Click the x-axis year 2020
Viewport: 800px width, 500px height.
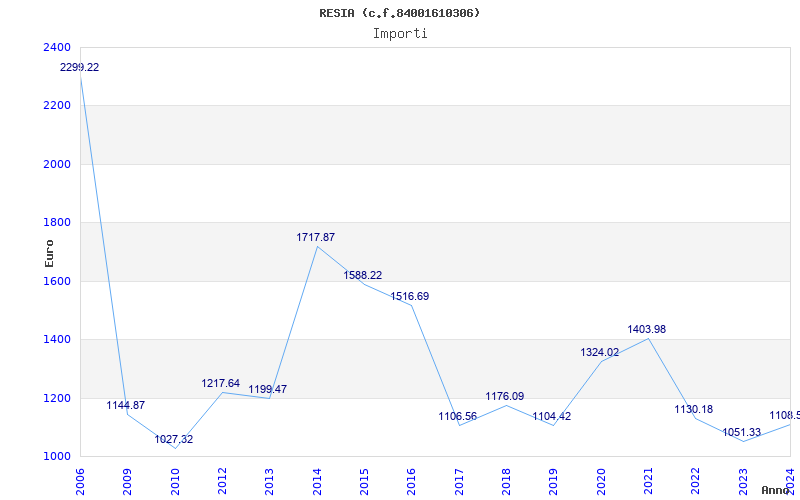click(601, 482)
